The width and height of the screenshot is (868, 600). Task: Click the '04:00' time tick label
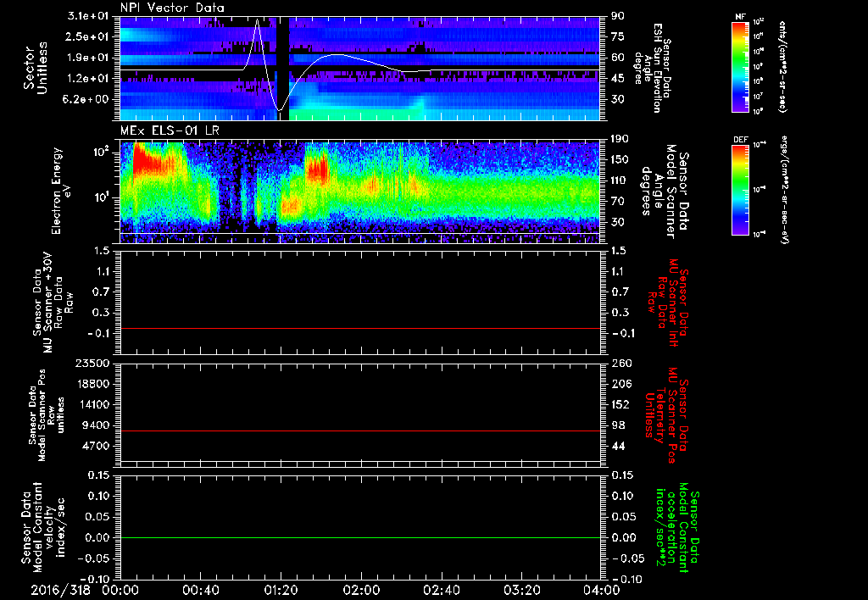click(601, 590)
